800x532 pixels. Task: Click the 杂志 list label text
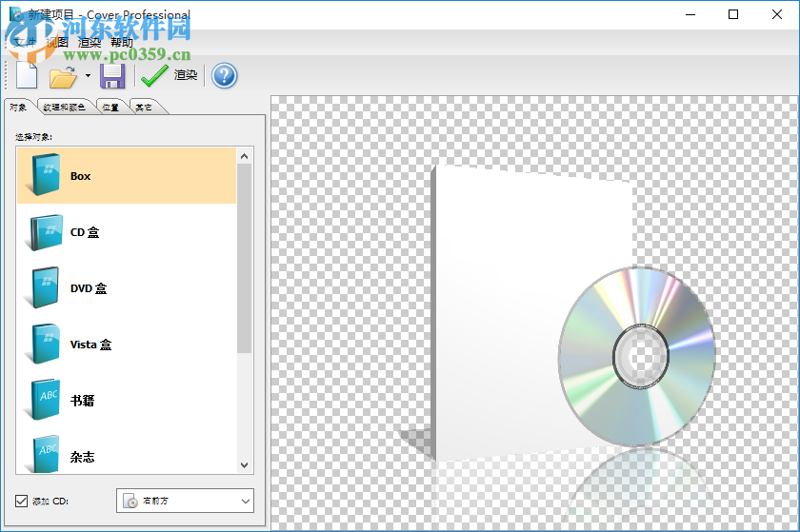[83, 457]
